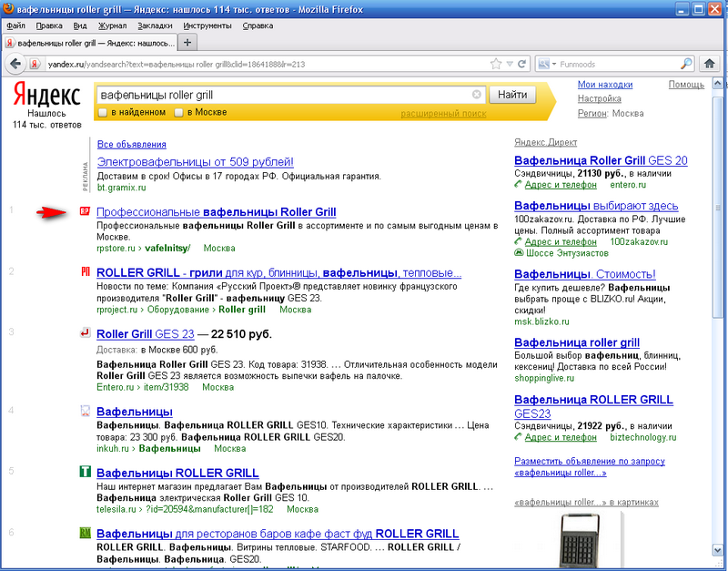This screenshot has height=571, width=728.
Task: Click the Яндекс logo
Action: (x=46, y=95)
